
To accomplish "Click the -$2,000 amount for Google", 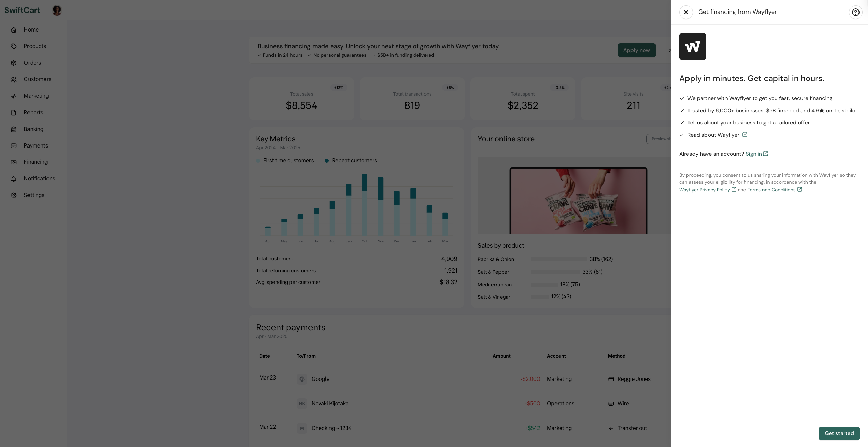I will coord(530,379).
